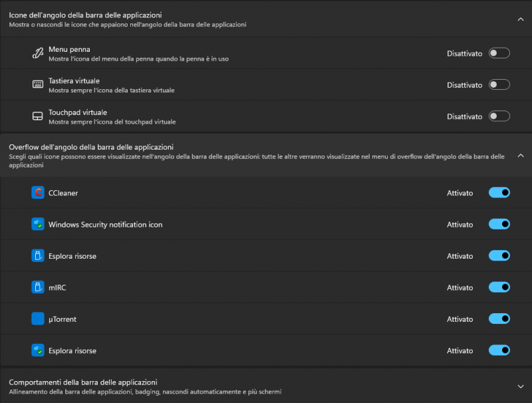The width and height of the screenshot is (532, 403).
Task: Disable the CCleaner overflow toggle
Action: pos(499,193)
